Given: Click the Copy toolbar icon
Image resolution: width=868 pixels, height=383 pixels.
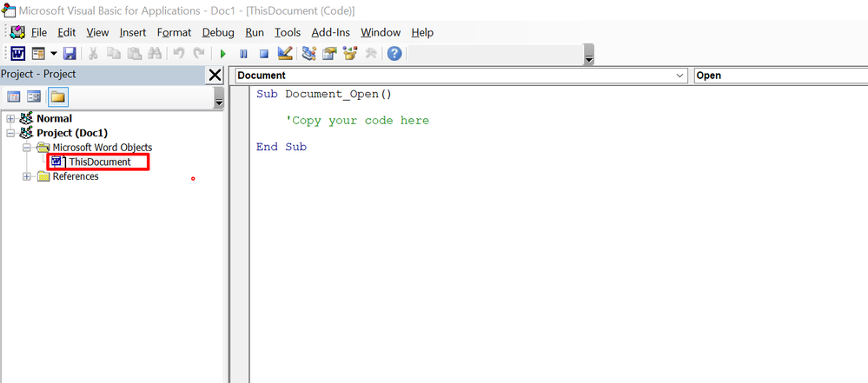Looking at the screenshot, I should point(114,54).
